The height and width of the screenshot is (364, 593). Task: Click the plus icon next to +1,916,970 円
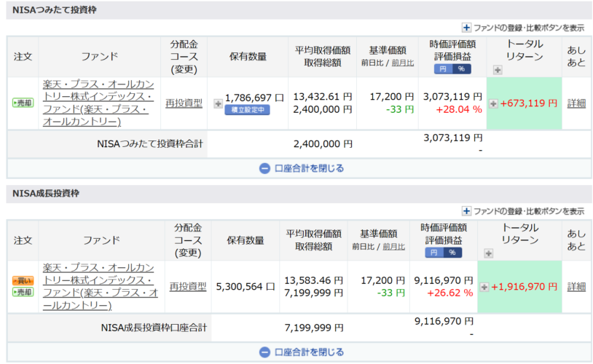tap(484, 287)
